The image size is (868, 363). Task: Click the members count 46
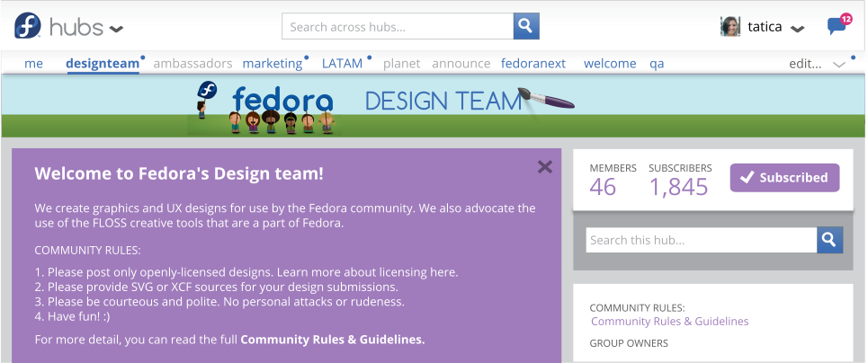tap(603, 187)
